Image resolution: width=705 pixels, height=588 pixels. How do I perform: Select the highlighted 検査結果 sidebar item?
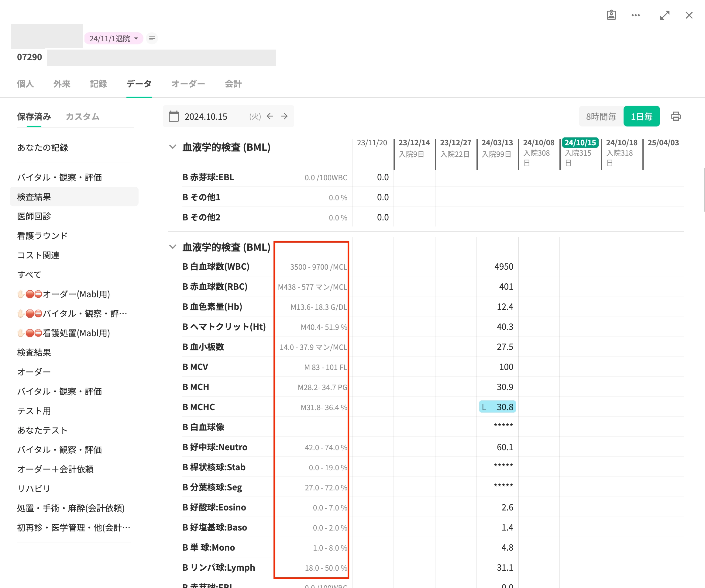(x=74, y=197)
